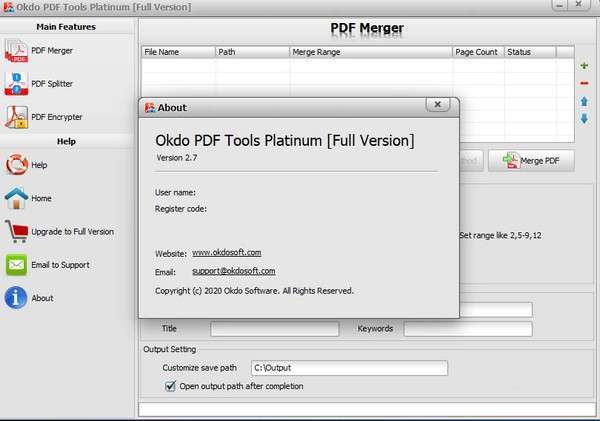Click the Version 2.7 text

point(176,158)
